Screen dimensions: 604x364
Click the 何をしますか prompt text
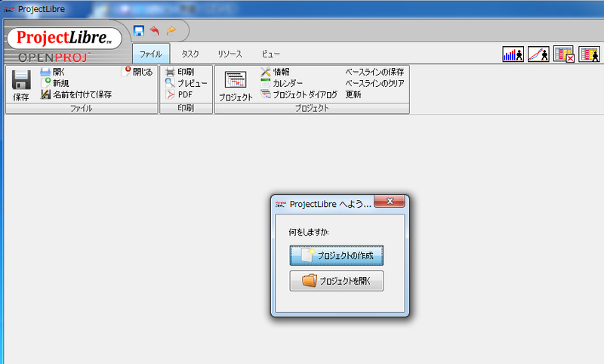click(309, 232)
